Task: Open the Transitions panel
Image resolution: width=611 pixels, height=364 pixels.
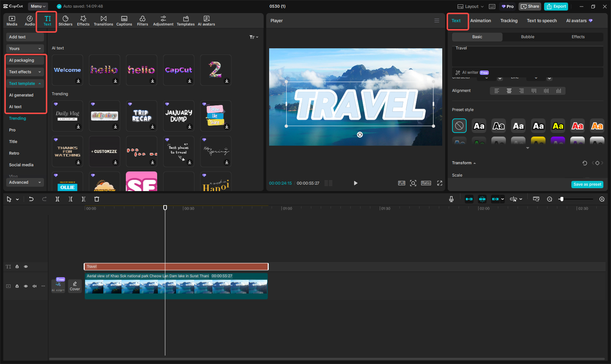Action: point(103,20)
